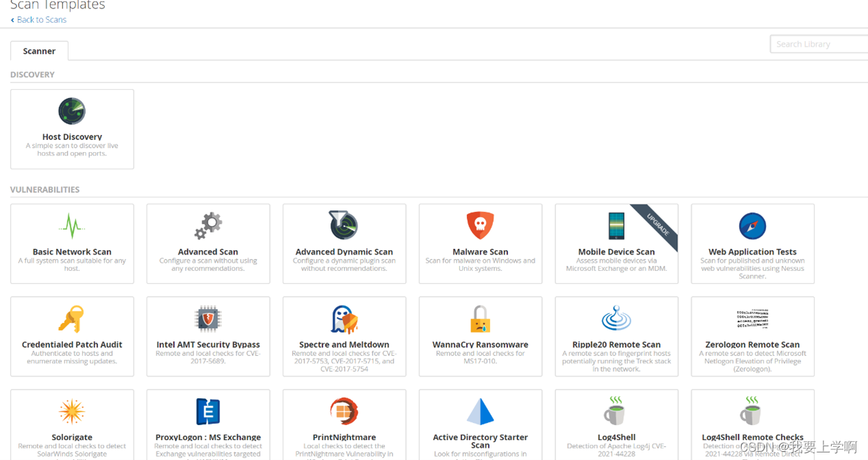Click the WannaCry Ransomware title

481,345
